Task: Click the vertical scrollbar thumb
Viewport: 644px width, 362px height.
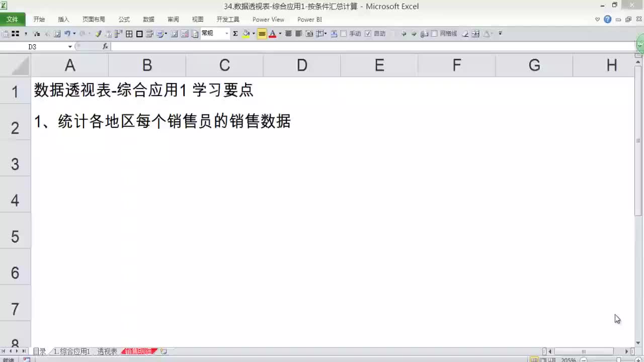Action: [x=639, y=141]
